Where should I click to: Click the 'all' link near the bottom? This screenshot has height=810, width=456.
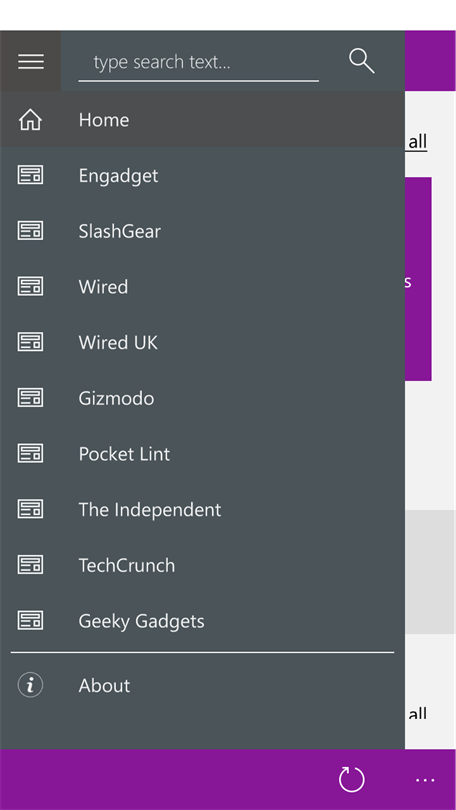click(417, 714)
